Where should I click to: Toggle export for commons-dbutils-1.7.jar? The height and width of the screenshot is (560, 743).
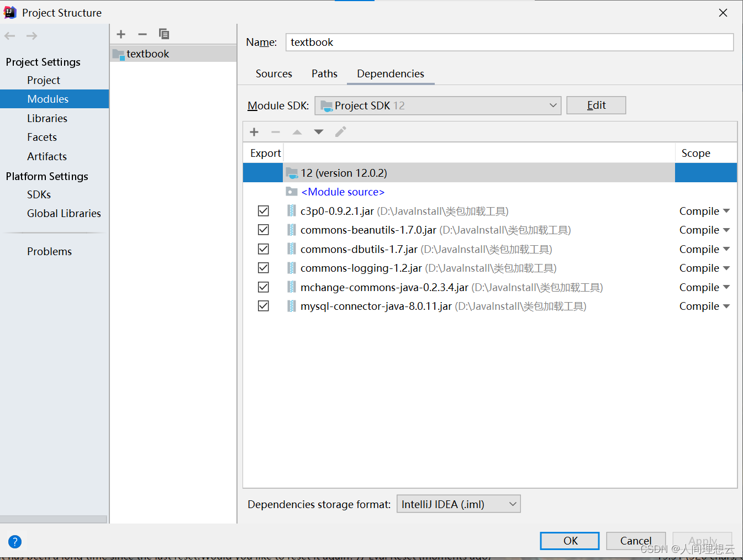pos(264,249)
